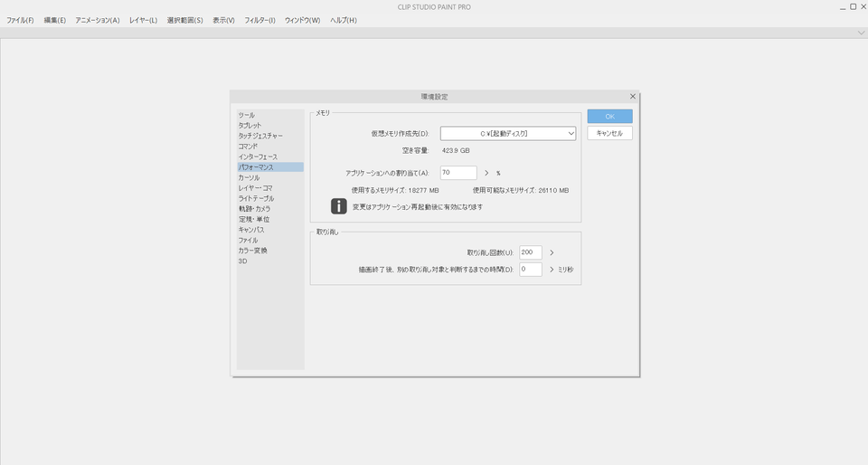Open the ファイル(F) menu
868x465 pixels.
(x=20, y=20)
